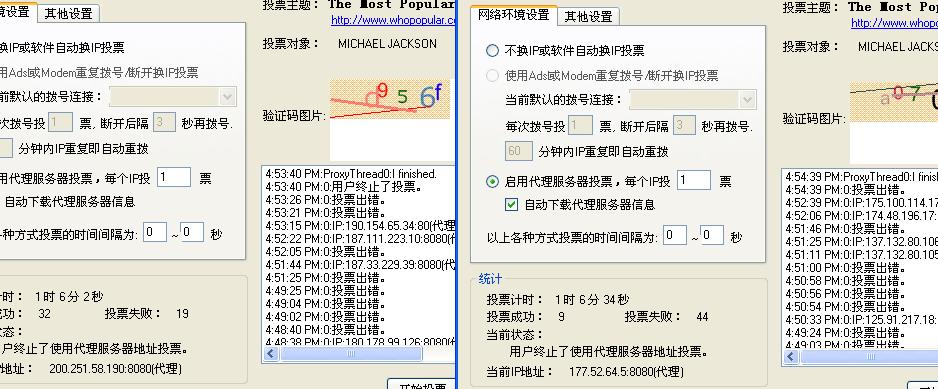Image resolution: width=938 pixels, height=389 pixels.
Task: Click minimum interval field in left window
Action: [x=155, y=232]
